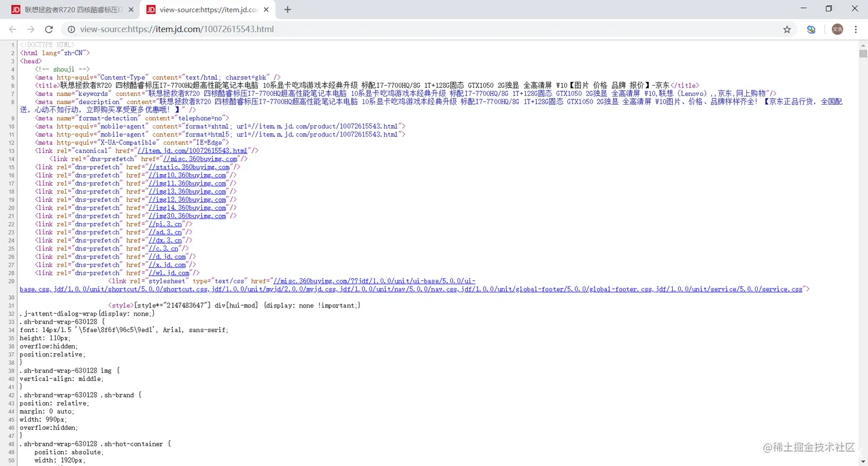Open the //ad.3.cn link

(165, 232)
